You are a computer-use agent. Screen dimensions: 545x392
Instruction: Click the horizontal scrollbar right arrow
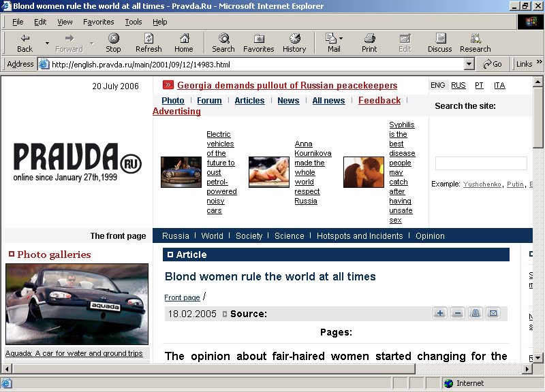527,369
